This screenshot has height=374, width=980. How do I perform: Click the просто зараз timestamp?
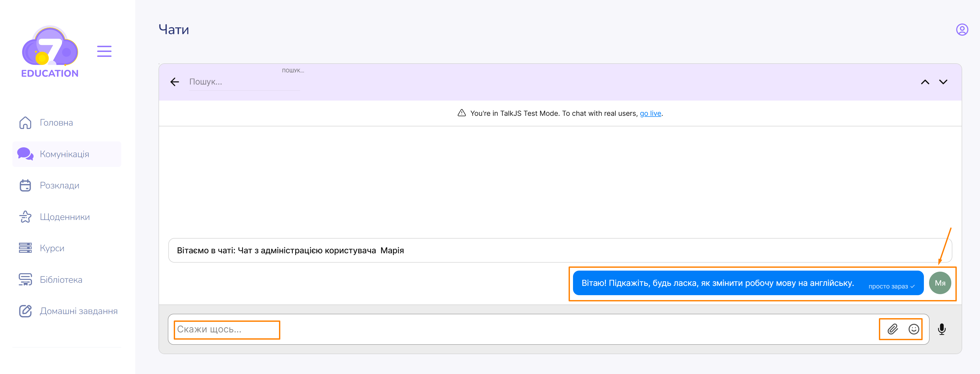[888, 287]
